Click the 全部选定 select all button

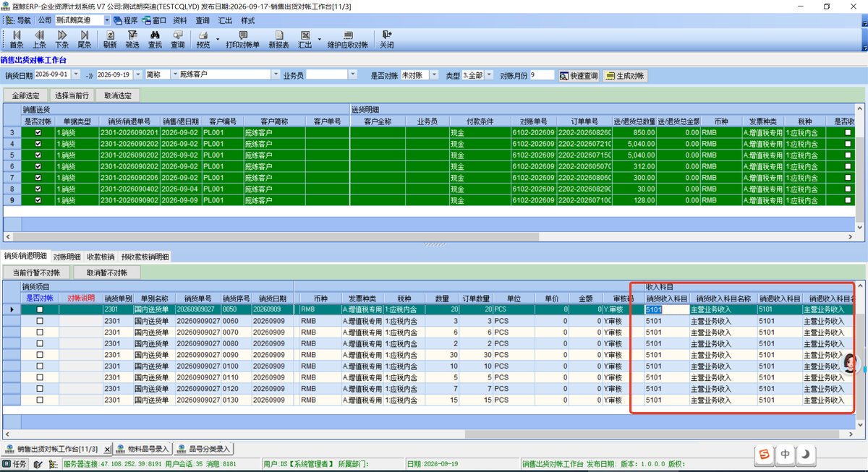click(26, 95)
